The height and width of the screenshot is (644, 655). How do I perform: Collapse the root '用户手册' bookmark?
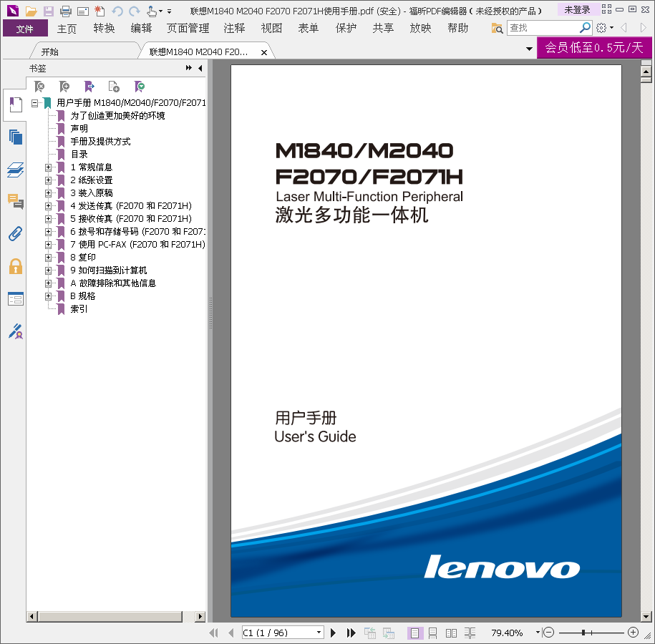click(34, 103)
